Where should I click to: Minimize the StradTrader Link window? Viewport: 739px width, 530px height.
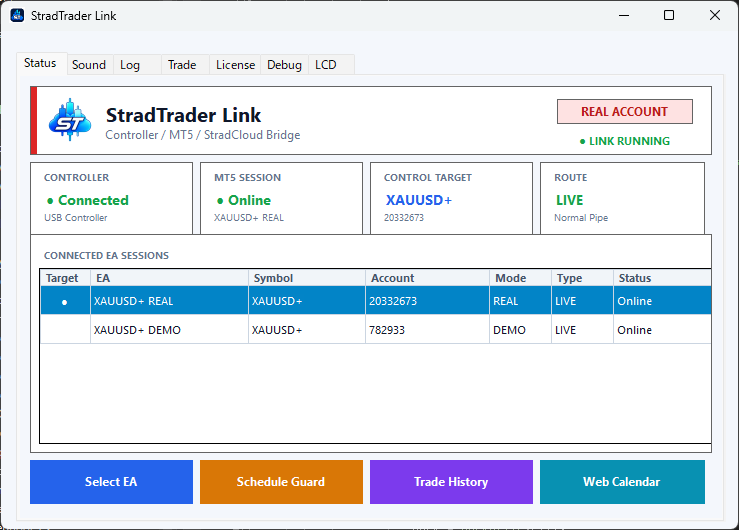click(624, 16)
